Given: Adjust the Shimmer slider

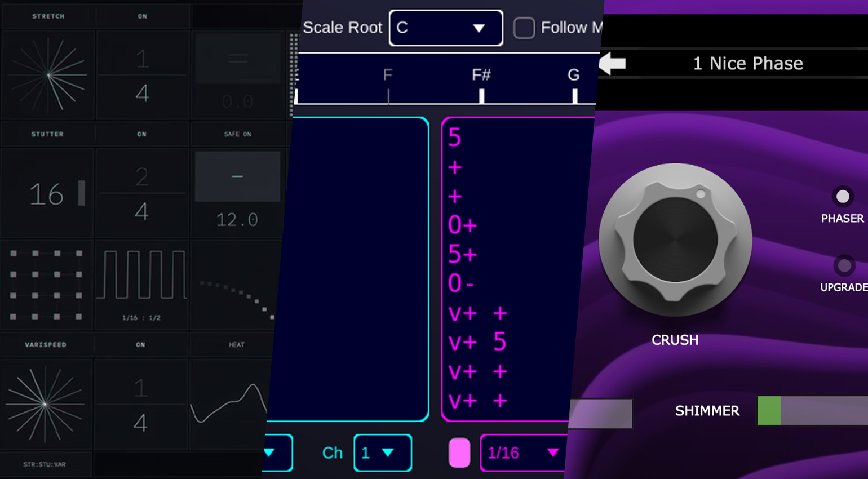Looking at the screenshot, I should (x=812, y=410).
